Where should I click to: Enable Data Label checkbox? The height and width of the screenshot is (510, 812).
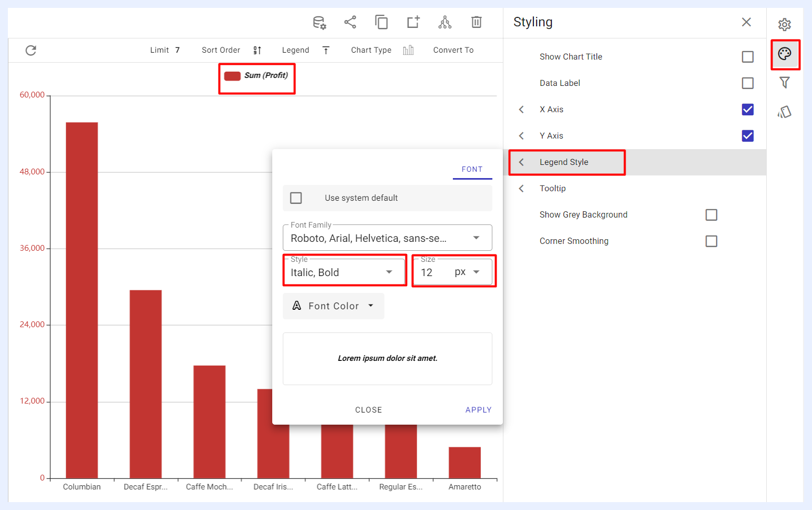(748, 83)
